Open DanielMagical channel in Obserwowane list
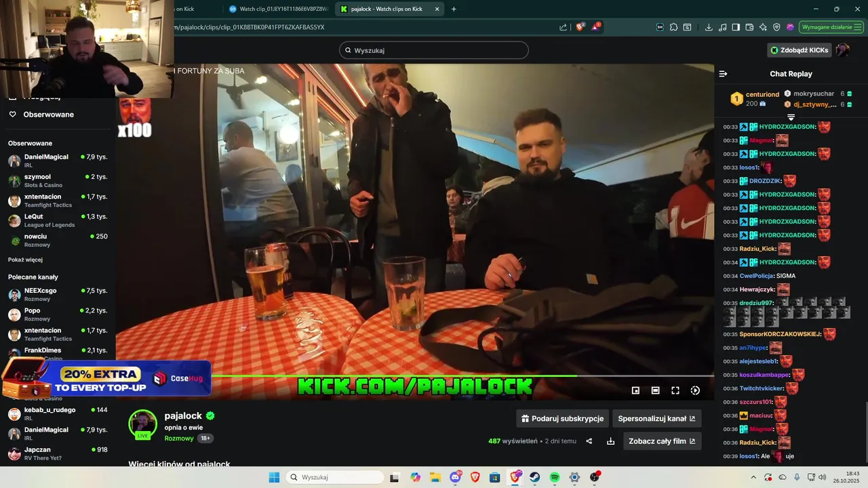This screenshot has width=868, height=488. click(x=58, y=161)
